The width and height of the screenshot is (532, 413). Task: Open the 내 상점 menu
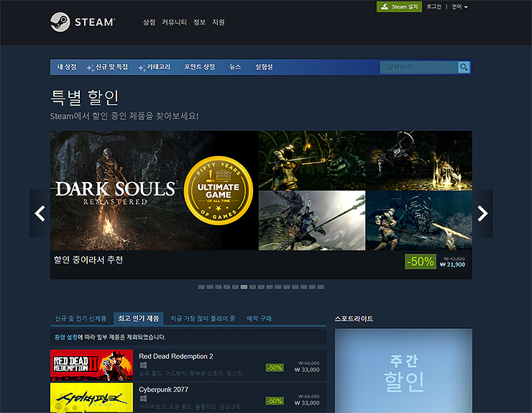tap(67, 67)
